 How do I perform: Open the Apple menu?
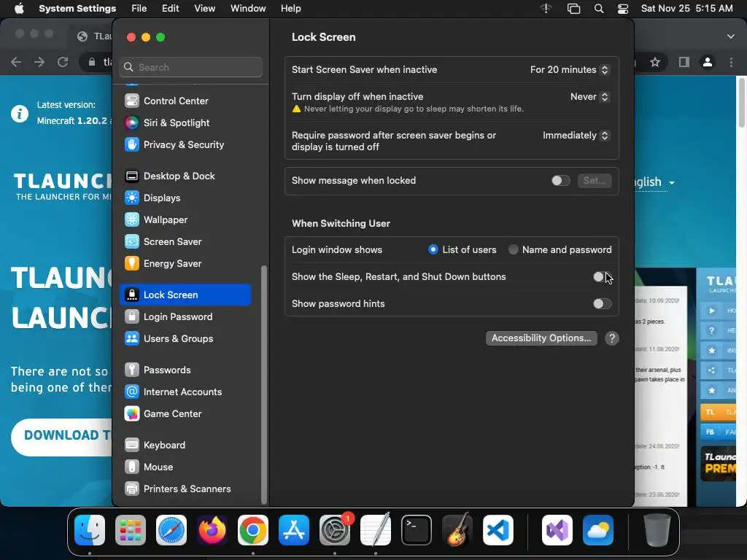(x=19, y=9)
